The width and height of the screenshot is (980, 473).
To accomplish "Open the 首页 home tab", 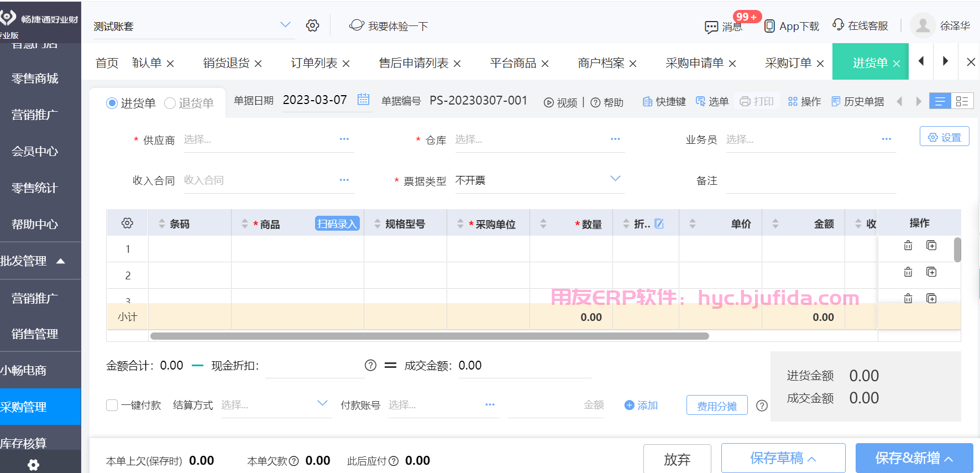I will (x=107, y=63).
